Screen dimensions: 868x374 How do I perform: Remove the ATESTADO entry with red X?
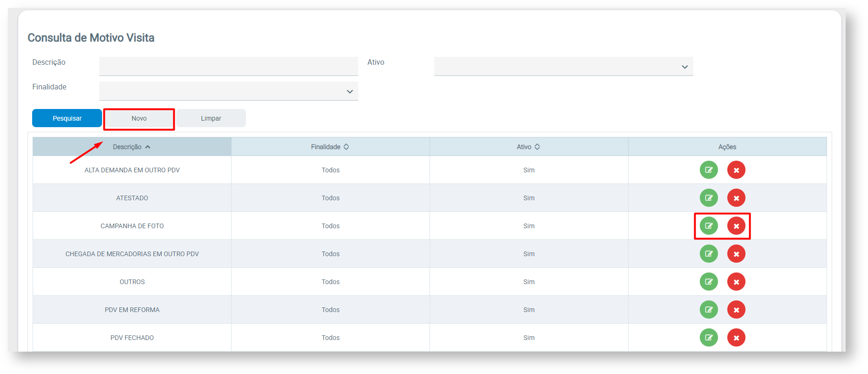click(736, 198)
